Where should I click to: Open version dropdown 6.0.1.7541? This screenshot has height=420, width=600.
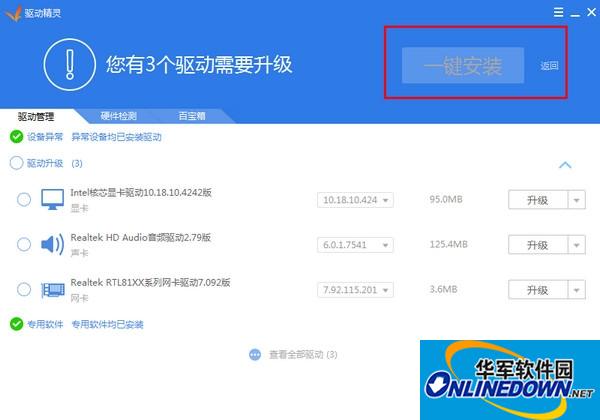(x=355, y=245)
